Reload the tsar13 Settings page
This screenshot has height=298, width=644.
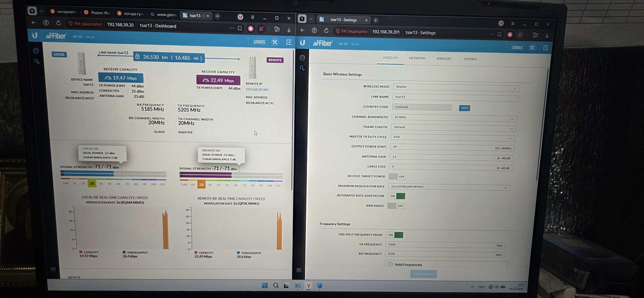pos(326,30)
